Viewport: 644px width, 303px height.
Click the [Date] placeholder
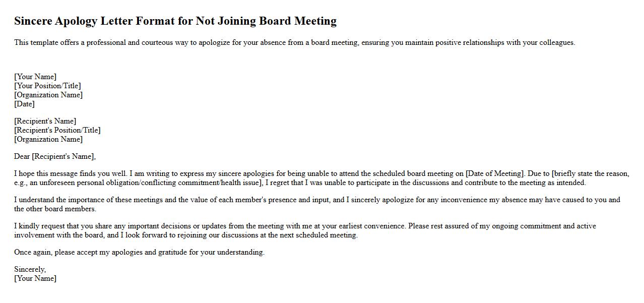point(24,104)
